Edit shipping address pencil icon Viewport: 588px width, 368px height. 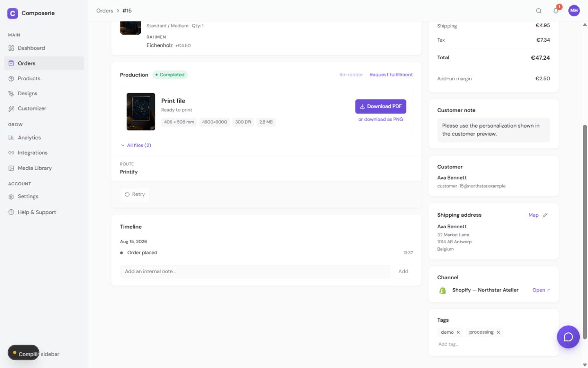545,215
